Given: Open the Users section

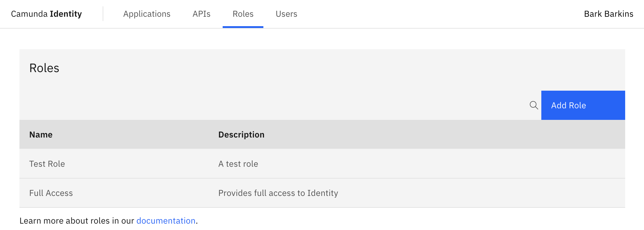Looking at the screenshot, I should click(x=286, y=14).
